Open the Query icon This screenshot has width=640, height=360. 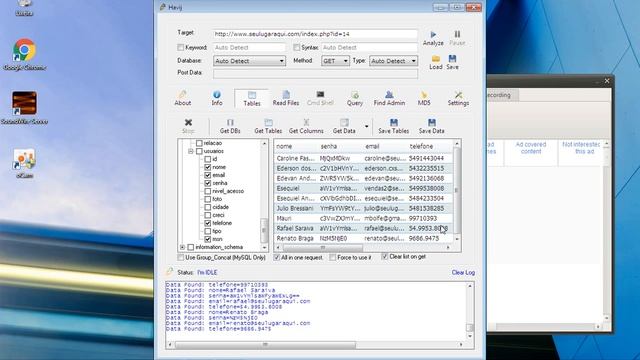[355, 95]
